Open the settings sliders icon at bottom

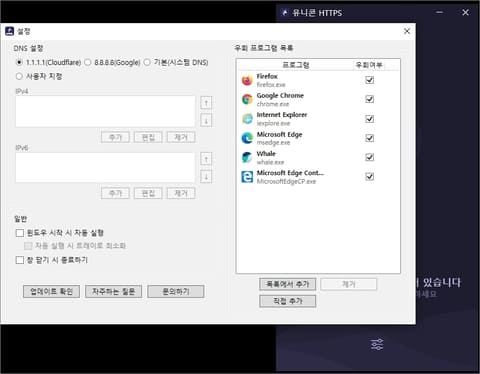click(x=377, y=344)
